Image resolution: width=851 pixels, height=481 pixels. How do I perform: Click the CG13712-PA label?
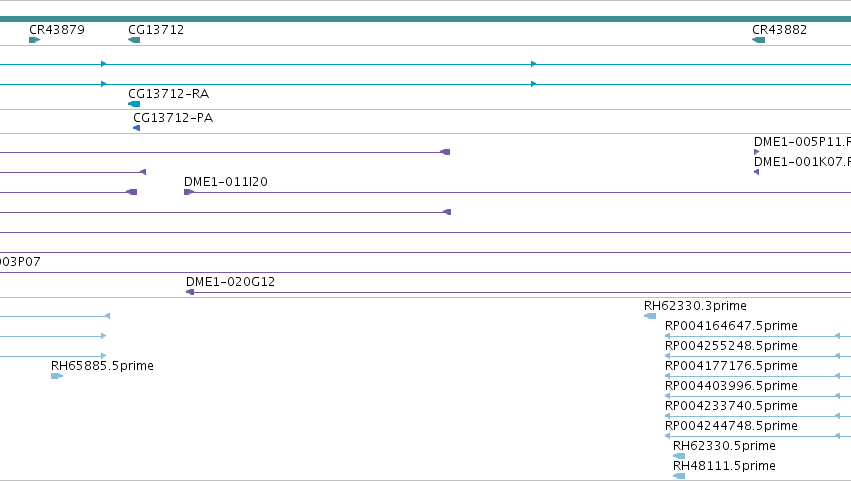pyautogui.click(x=173, y=118)
